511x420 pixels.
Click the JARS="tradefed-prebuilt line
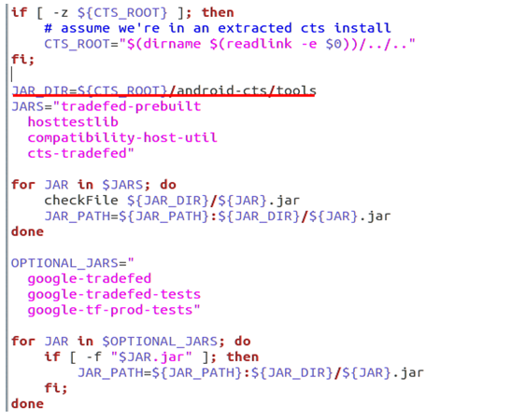pos(106,106)
